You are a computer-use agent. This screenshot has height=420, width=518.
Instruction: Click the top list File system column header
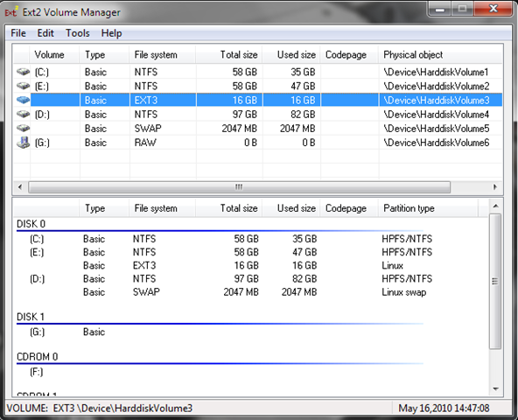(162, 54)
